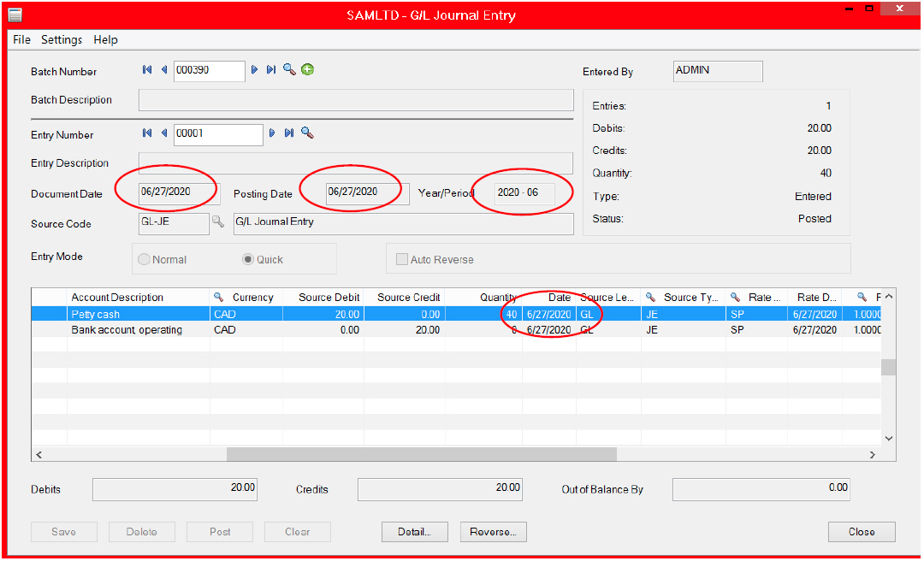Click the Entry Description field
The width and height of the screenshot is (924, 561).
point(356,162)
